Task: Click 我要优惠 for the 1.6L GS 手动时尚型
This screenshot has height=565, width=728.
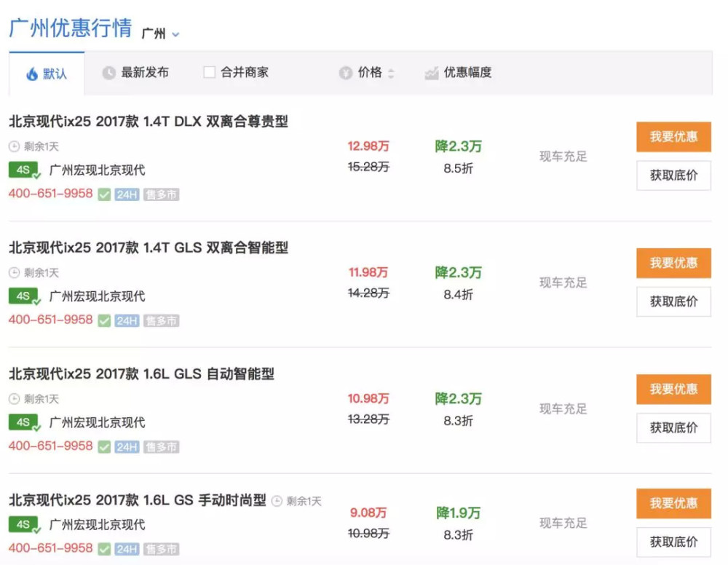Action: 673,504
